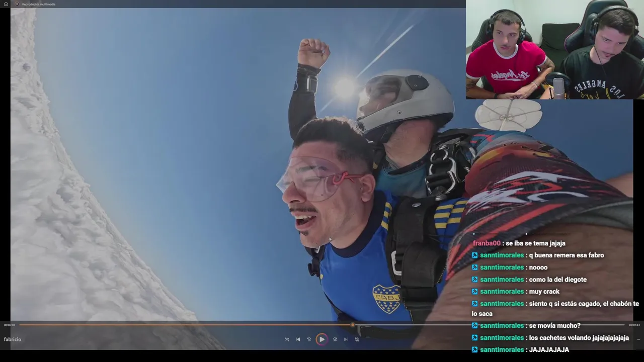Viewport: 644px width, 362px height.
Task: Go to the previous track
Action: pos(298,339)
